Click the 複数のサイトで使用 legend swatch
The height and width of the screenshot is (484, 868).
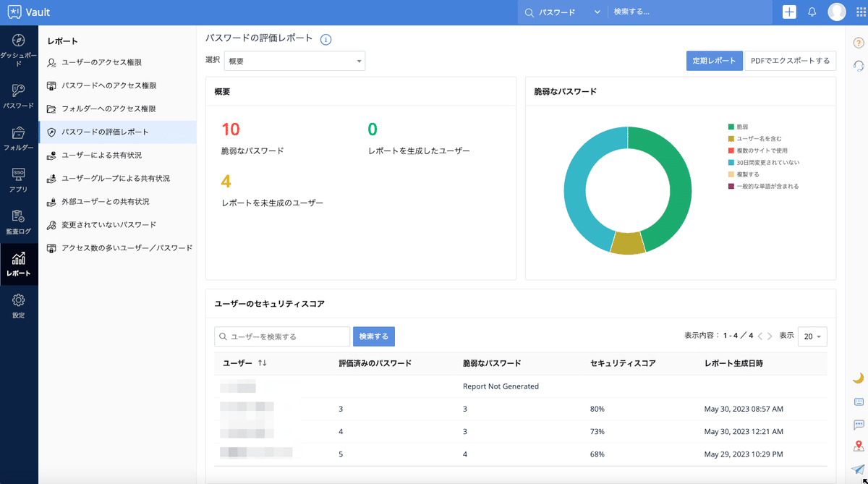click(731, 150)
